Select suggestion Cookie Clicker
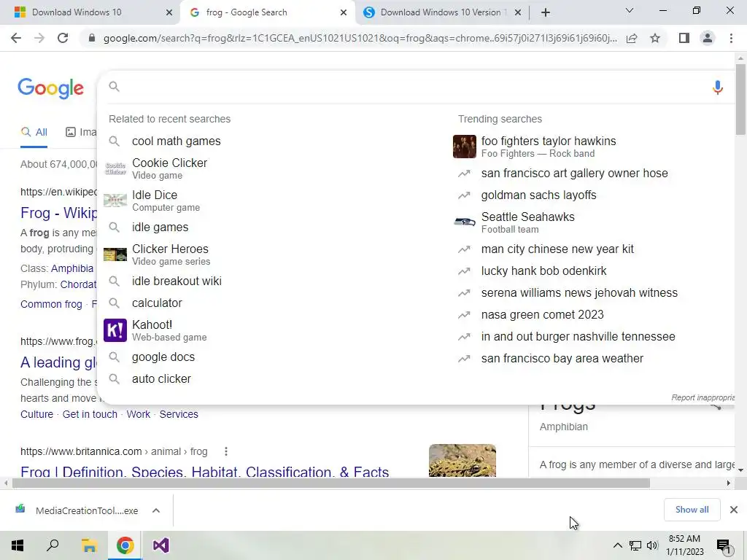This screenshot has height=560, width=747. [x=169, y=168]
